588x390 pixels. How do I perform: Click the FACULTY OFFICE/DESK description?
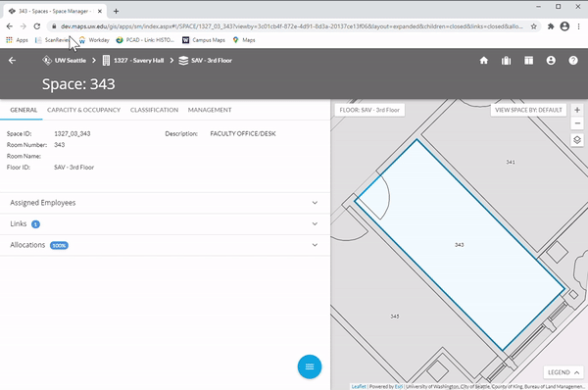243,133
